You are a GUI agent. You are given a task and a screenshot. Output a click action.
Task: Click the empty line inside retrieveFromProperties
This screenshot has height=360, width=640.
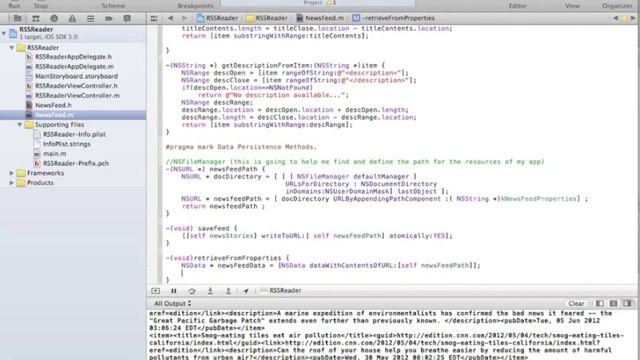[182, 273]
